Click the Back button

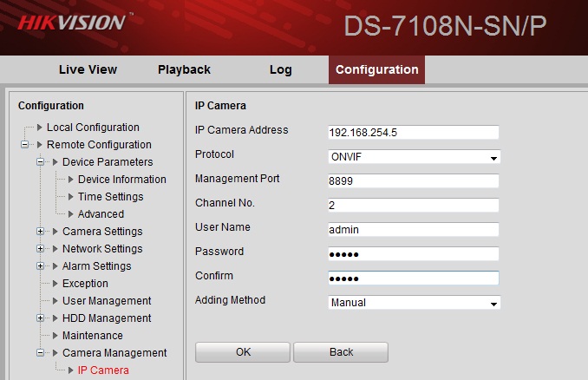[341, 352]
